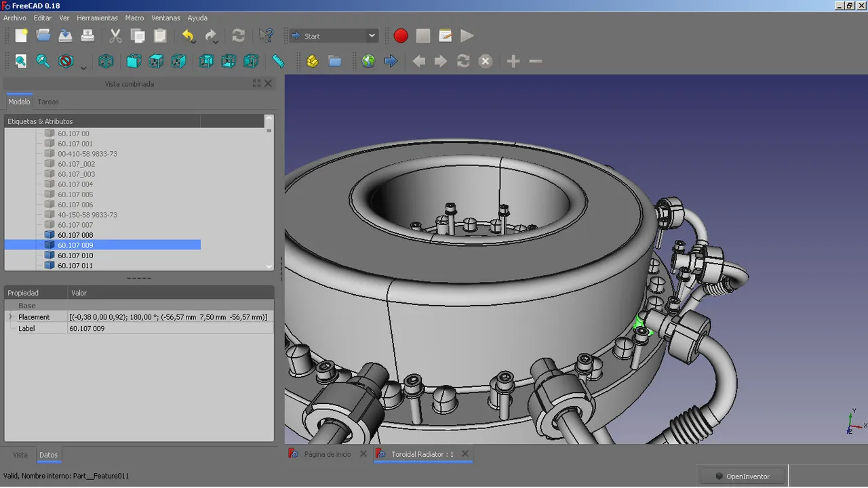This screenshot has width=868, height=488.
Task: Close the Página de inicio tab
Action: [363, 454]
